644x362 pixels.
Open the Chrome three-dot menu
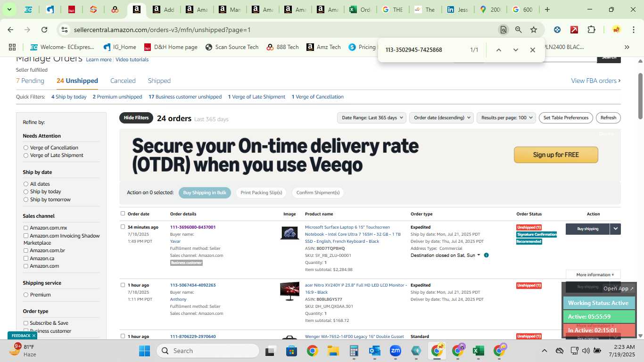(x=633, y=30)
